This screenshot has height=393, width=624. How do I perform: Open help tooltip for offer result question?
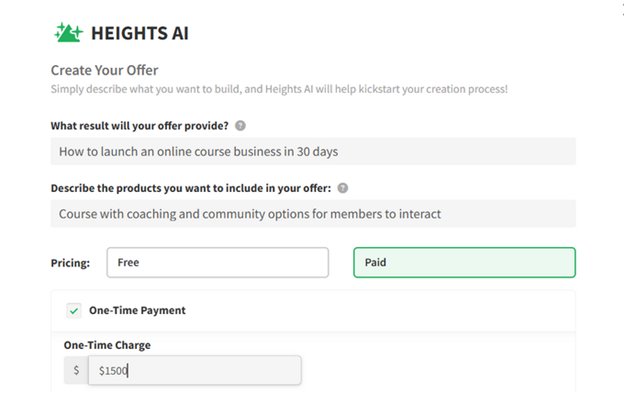tap(240, 126)
